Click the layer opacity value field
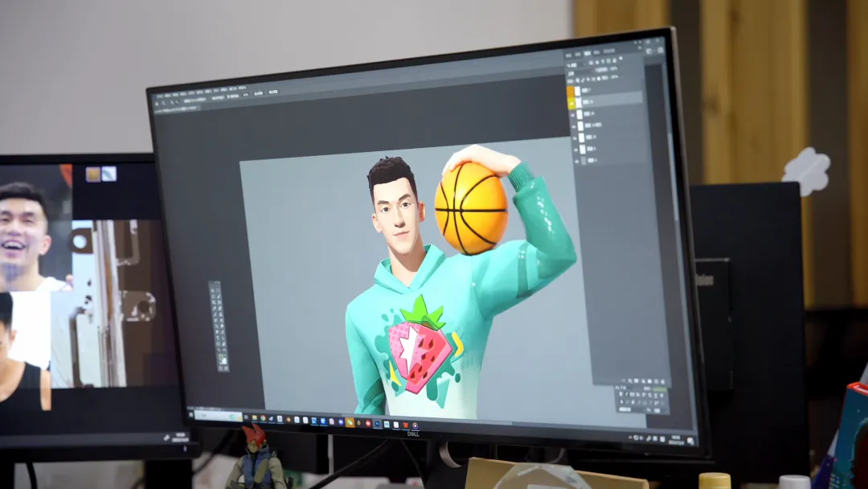This screenshot has width=868, height=489. [614, 68]
